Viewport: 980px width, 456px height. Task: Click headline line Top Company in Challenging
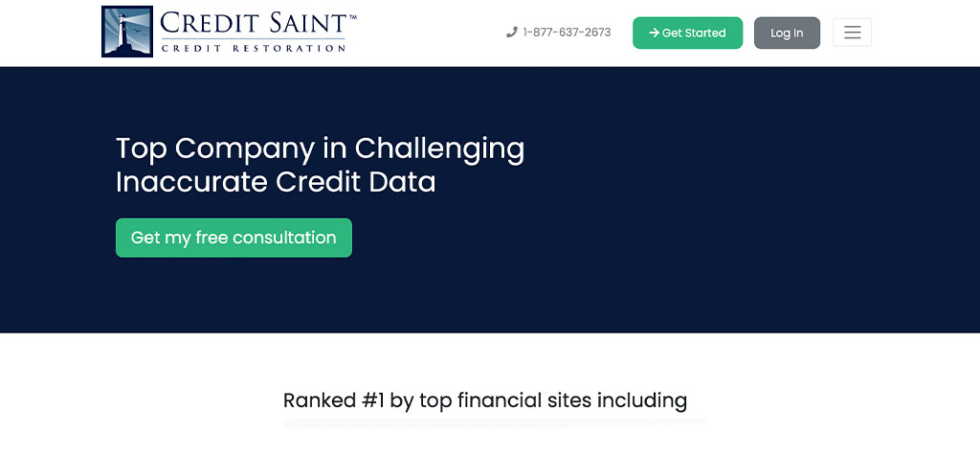point(320,150)
